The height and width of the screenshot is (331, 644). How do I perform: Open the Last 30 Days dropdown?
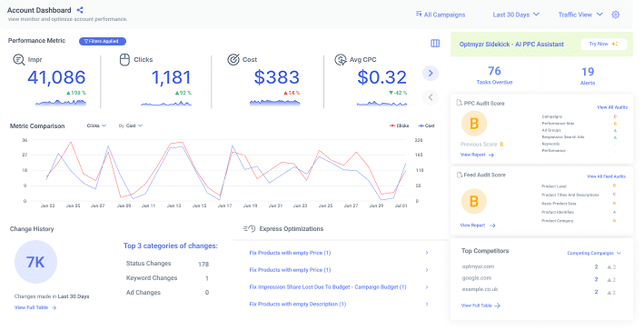[x=516, y=15]
